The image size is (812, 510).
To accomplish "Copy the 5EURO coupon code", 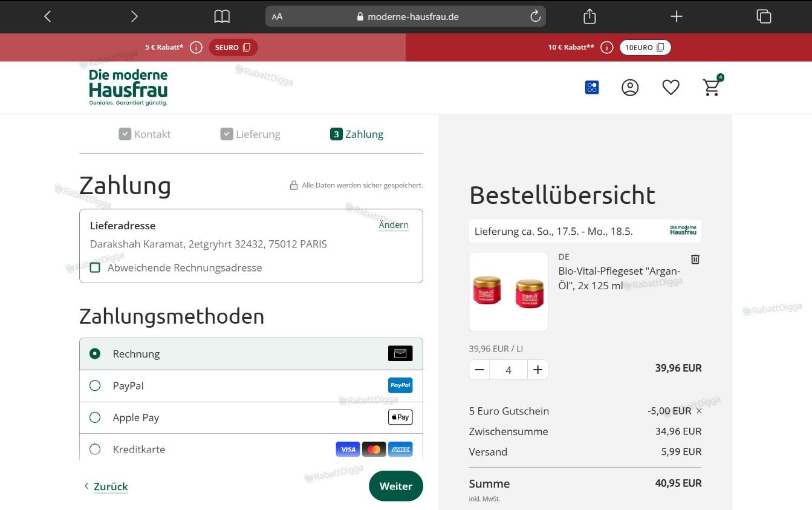I will point(233,47).
